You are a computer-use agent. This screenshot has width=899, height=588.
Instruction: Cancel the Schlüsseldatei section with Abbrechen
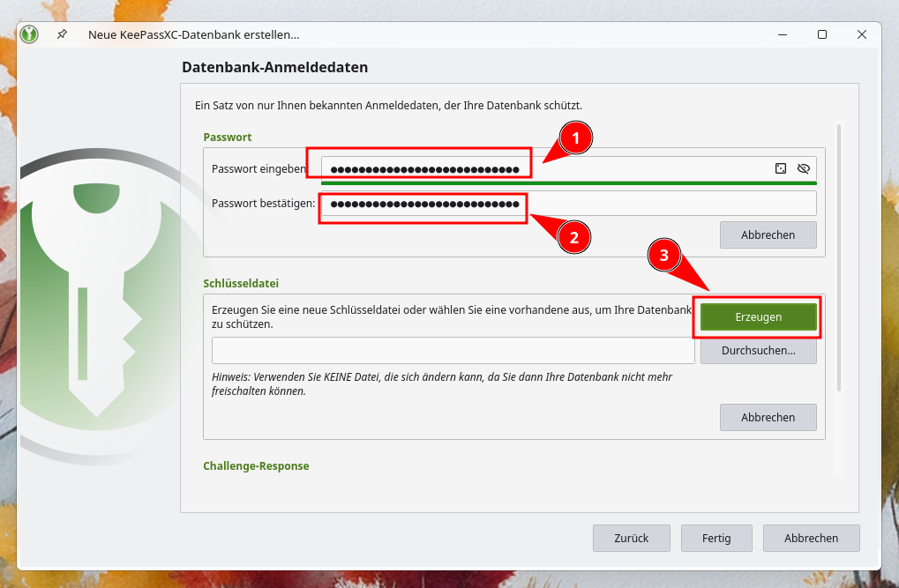[768, 417]
